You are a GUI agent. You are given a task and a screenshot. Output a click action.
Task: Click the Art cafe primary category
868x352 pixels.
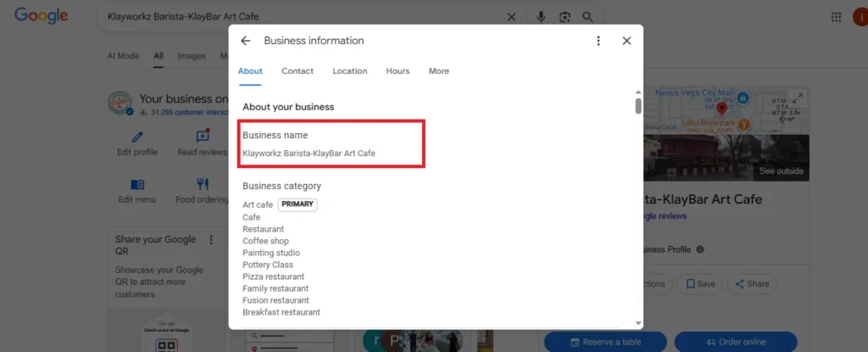tap(258, 204)
